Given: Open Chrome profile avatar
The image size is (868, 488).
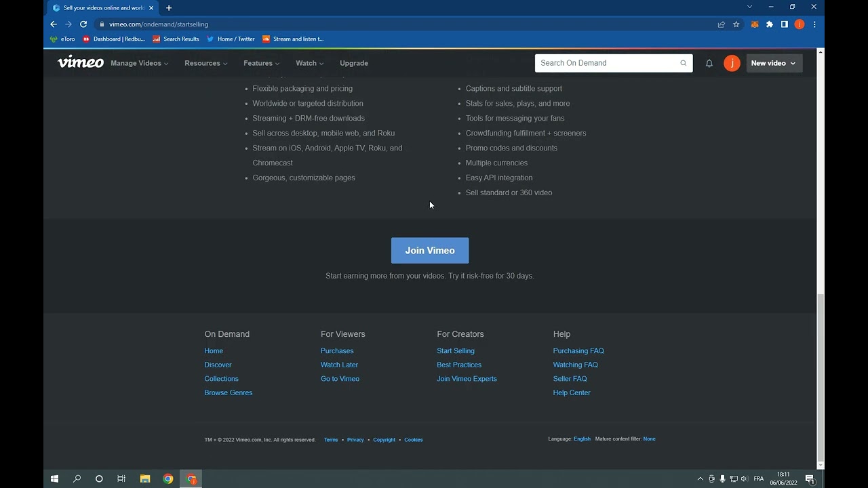Looking at the screenshot, I should [x=800, y=24].
